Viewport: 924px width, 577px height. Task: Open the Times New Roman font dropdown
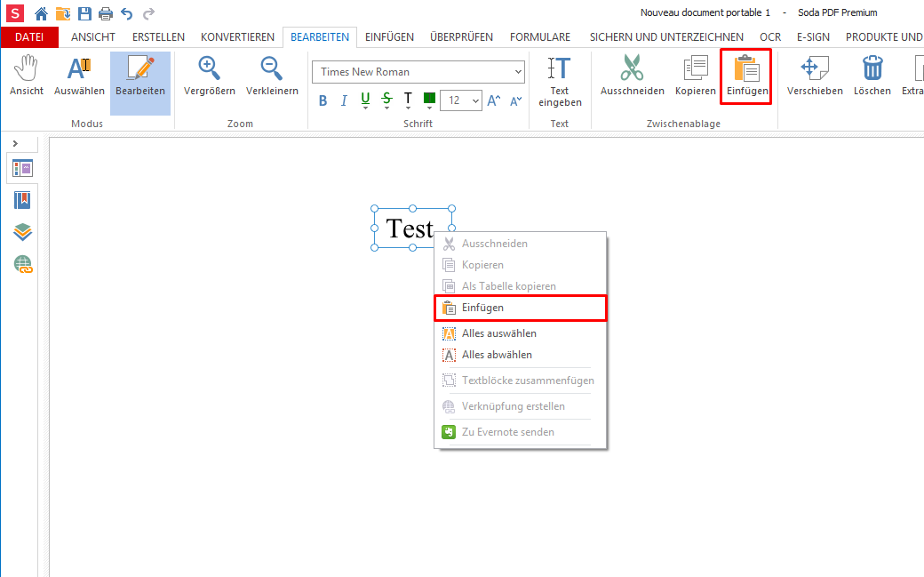click(x=418, y=72)
